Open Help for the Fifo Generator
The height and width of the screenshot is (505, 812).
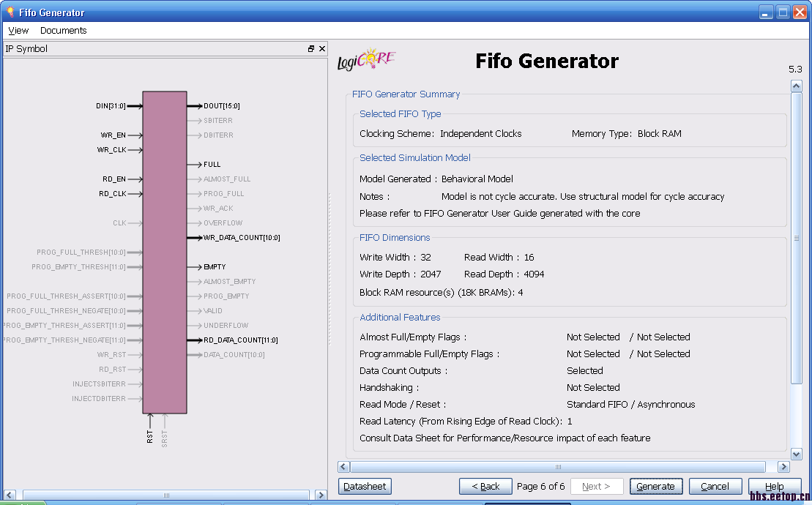[x=774, y=487]
